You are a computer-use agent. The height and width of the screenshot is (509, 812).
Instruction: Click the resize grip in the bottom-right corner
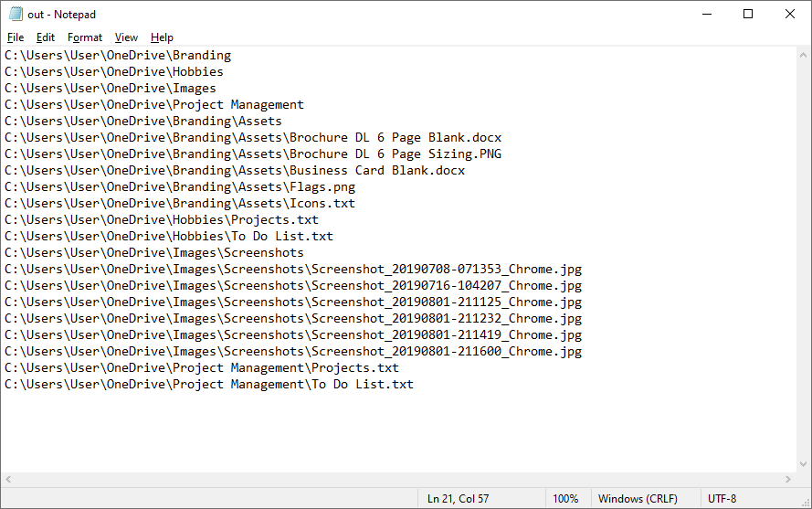click(804, 501)
